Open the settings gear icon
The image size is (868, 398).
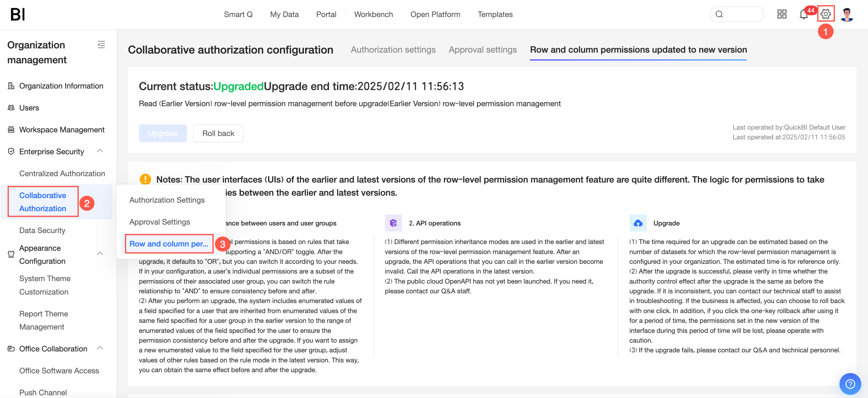(825, 14)
